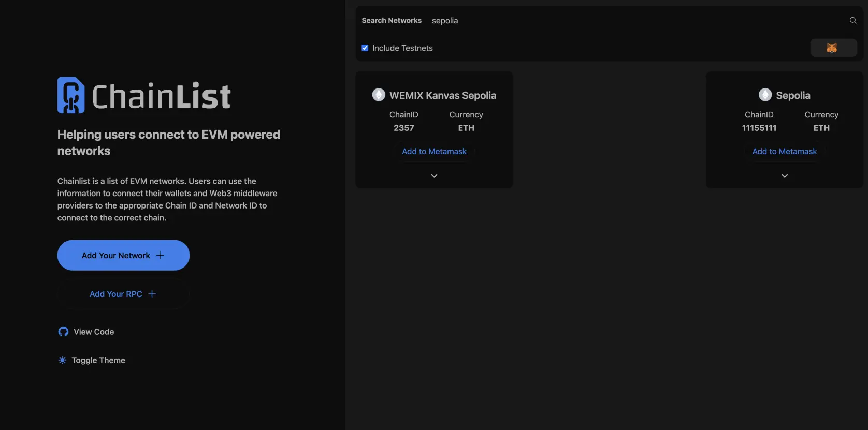Click the Add Your RPC button

coord(123,294)
